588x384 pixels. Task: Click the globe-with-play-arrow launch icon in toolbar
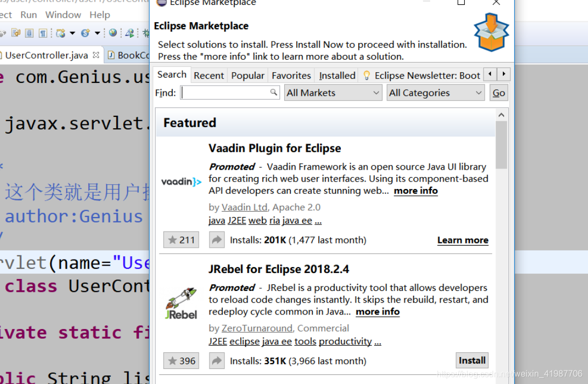[x=130, y=33]
